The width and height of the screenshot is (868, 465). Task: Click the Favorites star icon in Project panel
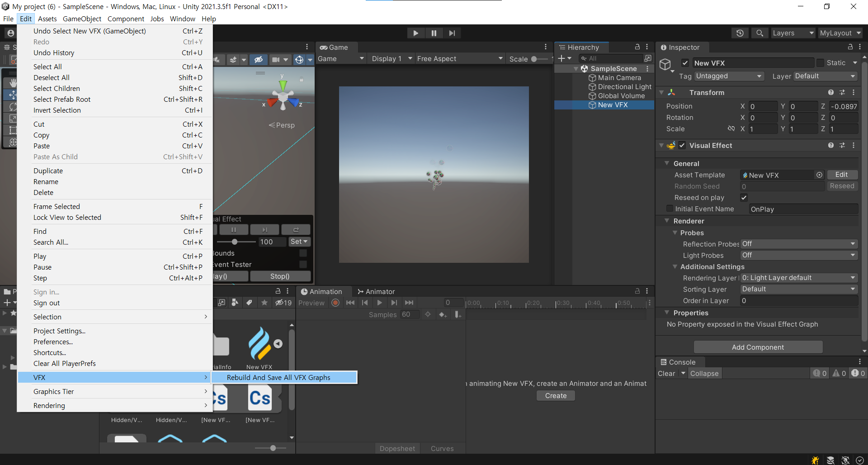pos(264,303)
